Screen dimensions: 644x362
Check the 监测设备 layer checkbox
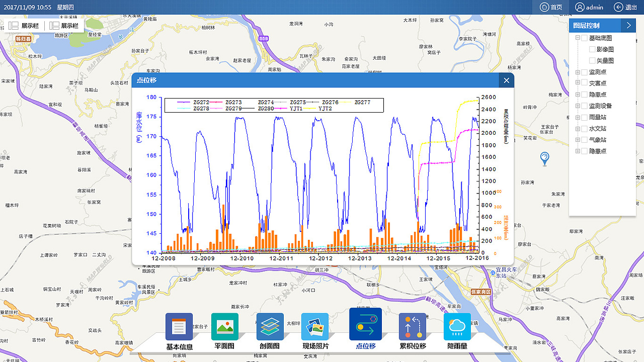point(585,106)
